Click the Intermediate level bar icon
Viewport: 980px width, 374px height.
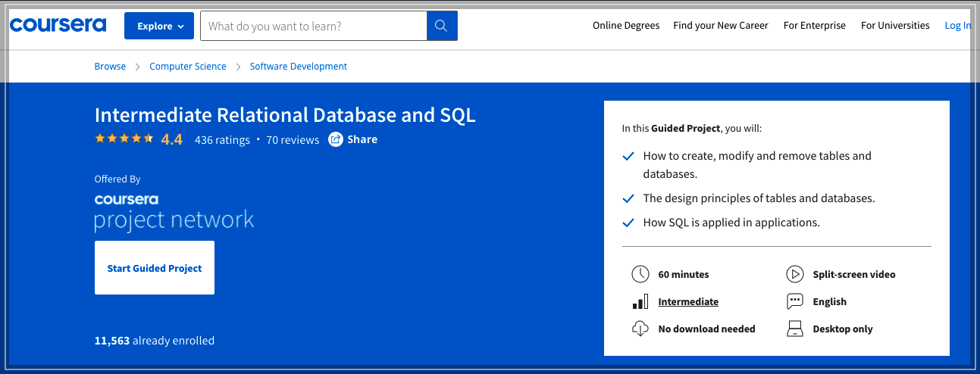[640, 302]
